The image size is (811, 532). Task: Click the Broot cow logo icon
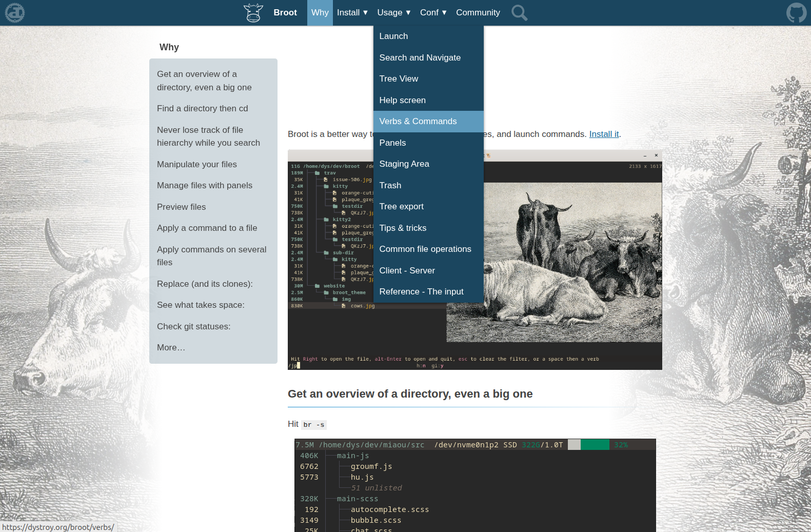click(x=253, y=13)
